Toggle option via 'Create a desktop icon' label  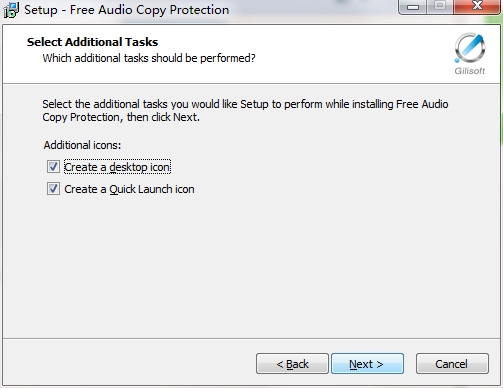coord(117,167)
